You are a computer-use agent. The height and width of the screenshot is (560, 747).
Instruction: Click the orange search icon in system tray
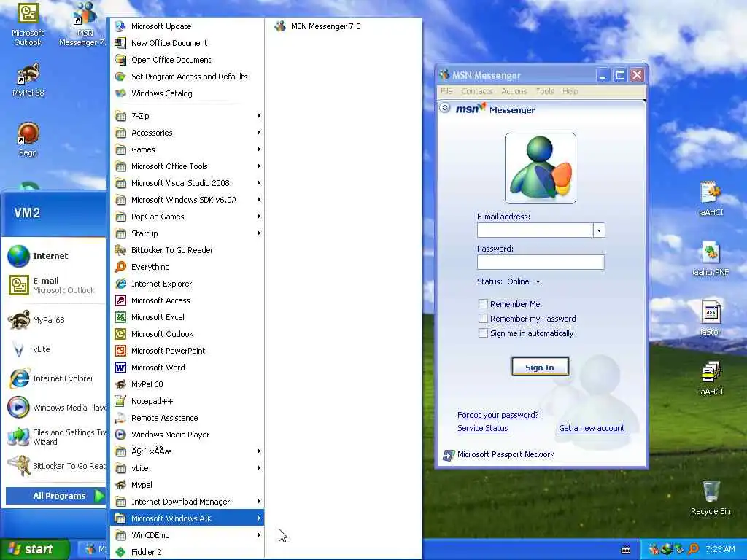pyautogui.click(x=694, y=549)
